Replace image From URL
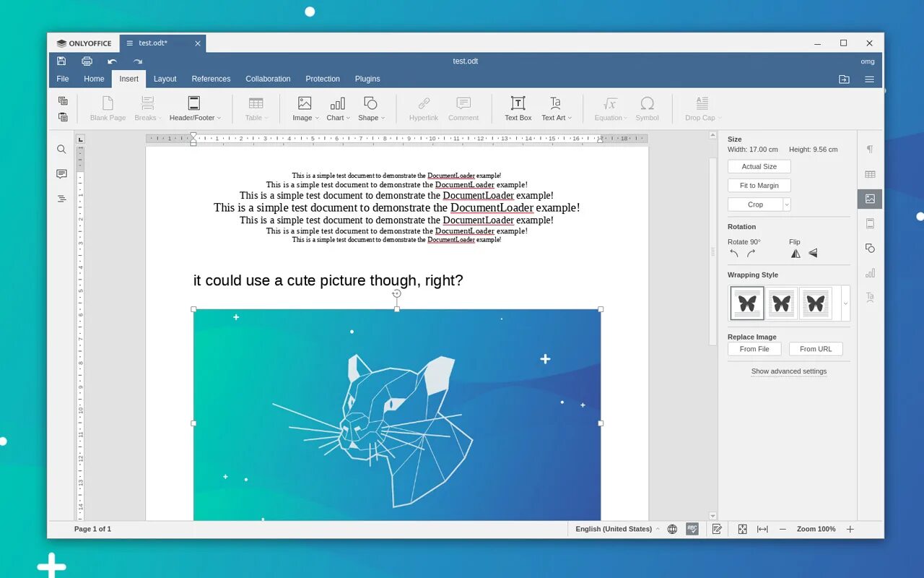Image resolution: width=924 pixels, height=578 pixels. [x=816, y=349]
